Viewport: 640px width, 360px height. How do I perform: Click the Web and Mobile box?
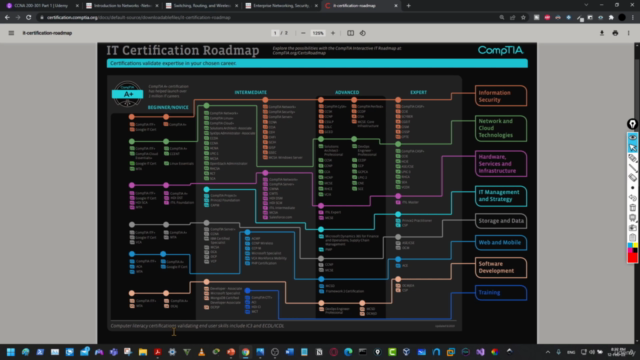pos(501,242)
